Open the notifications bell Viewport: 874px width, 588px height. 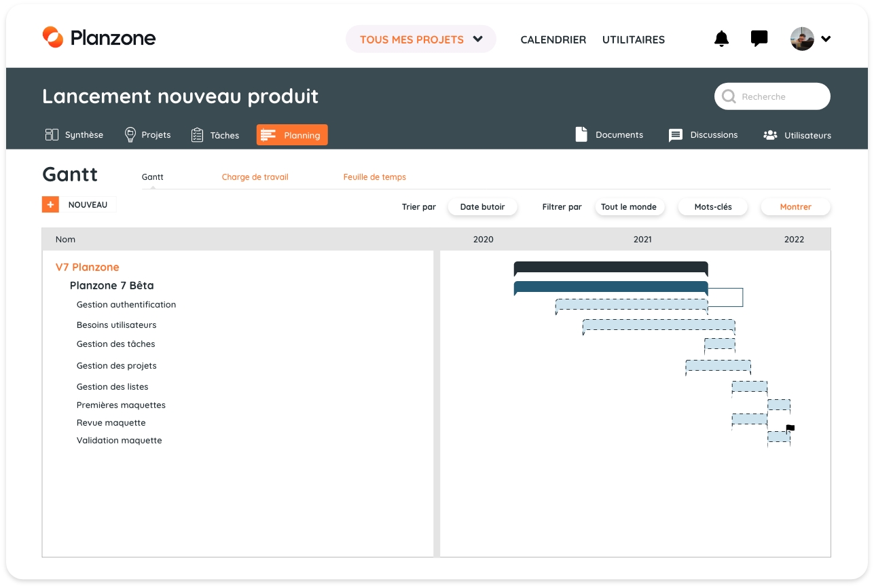click(x=721, y=39)
